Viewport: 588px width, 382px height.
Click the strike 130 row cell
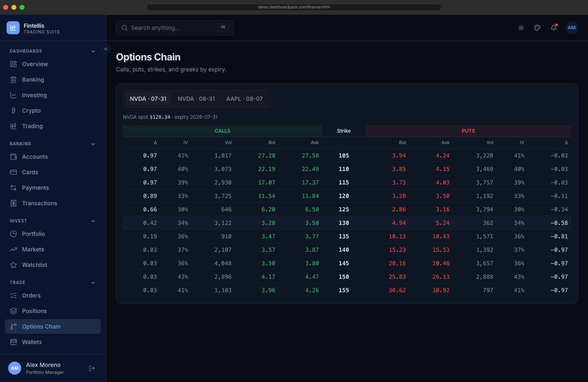pyautogui.click(x=344, y=223)
